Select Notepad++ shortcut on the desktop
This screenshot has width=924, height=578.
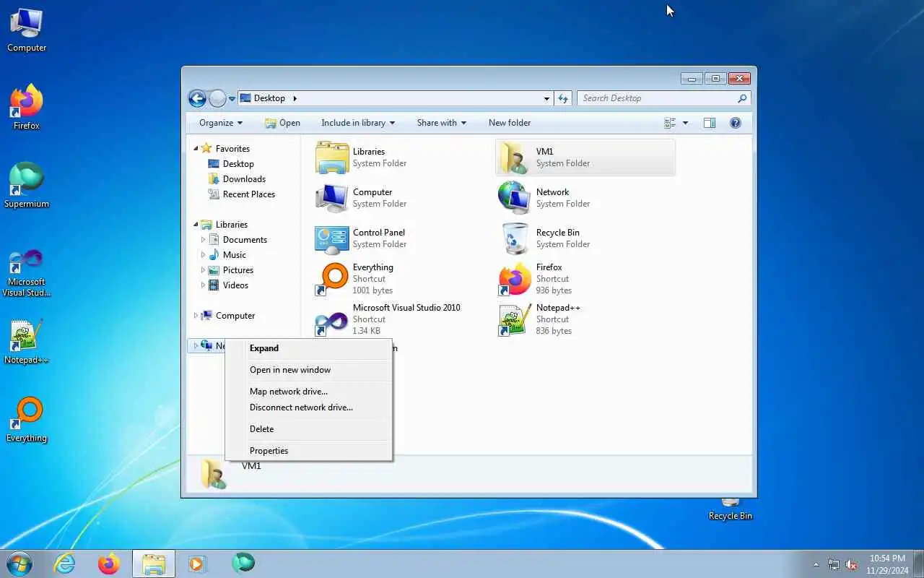coord(27,342)
